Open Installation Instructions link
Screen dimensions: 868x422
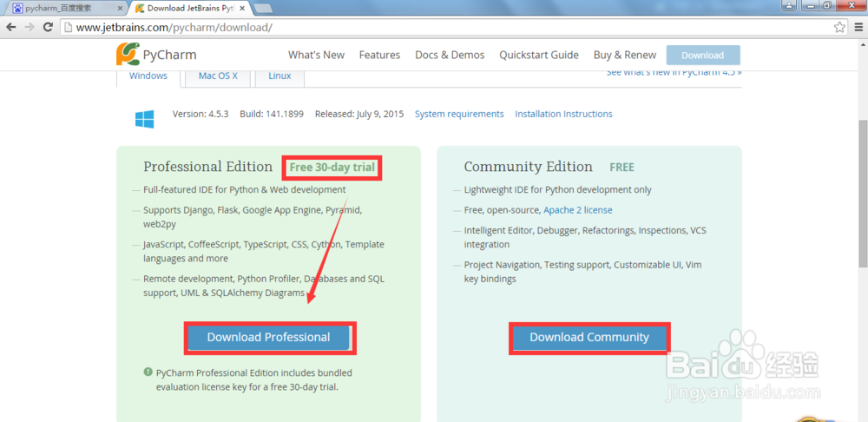coord(563,114)
